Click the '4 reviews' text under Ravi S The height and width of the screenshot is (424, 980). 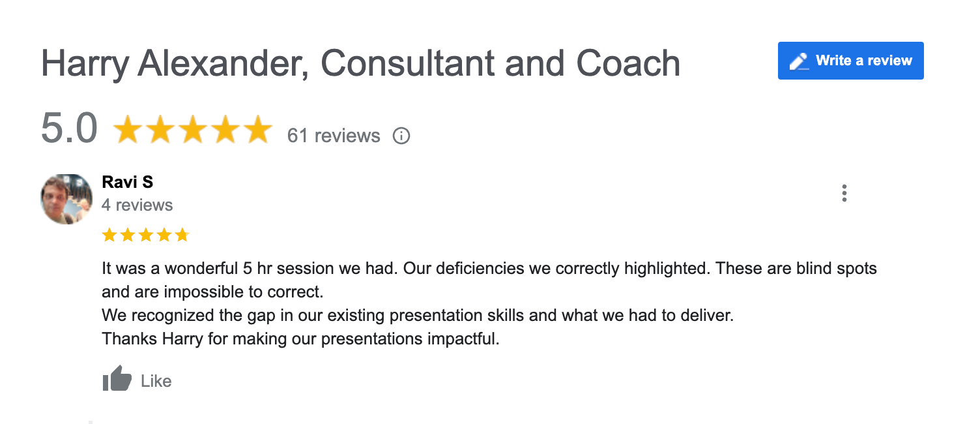[x=137, y=205]
